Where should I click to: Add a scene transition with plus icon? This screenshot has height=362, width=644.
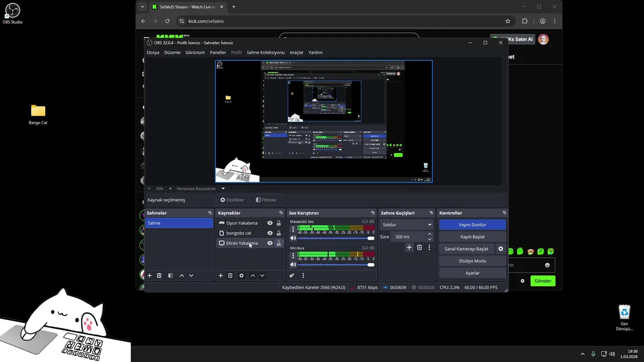409,247
